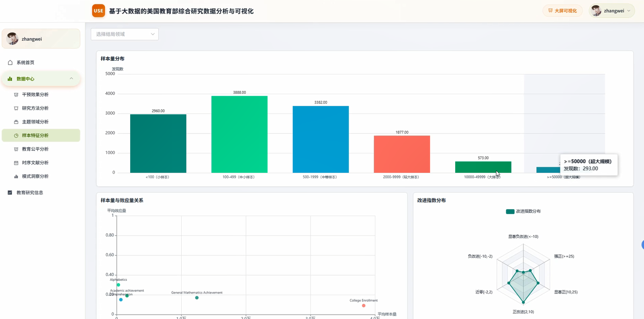Click the Alphabetics scatter point

(119, 285)
